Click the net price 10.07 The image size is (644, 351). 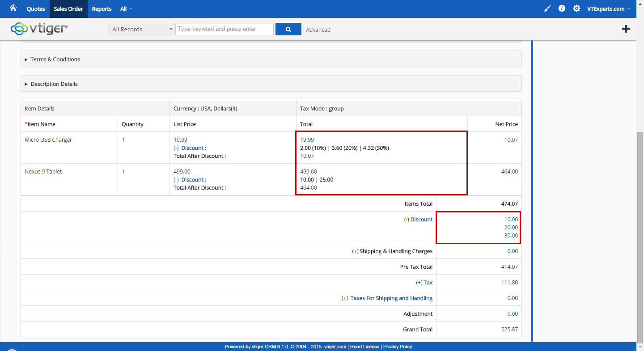point(511,140)
